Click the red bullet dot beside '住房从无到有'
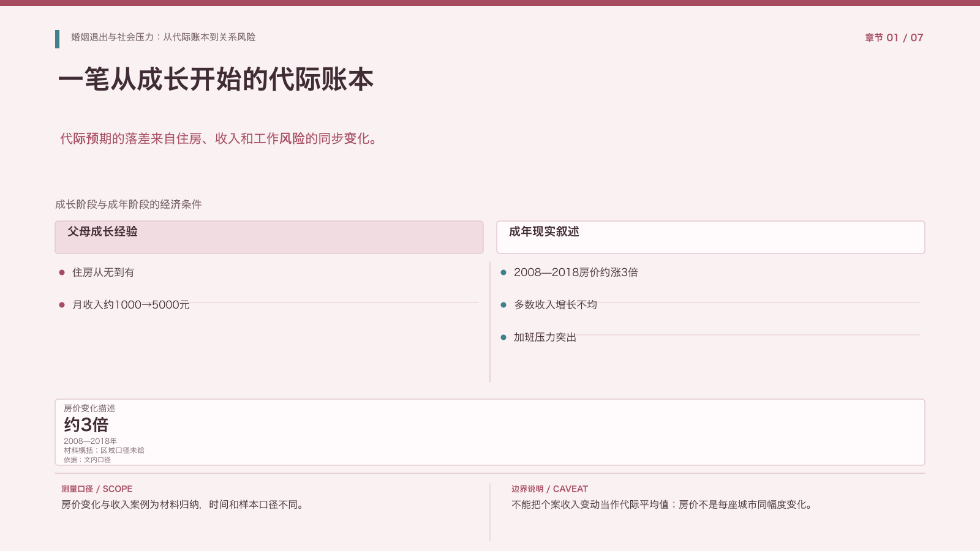 [x=62, y=272]
